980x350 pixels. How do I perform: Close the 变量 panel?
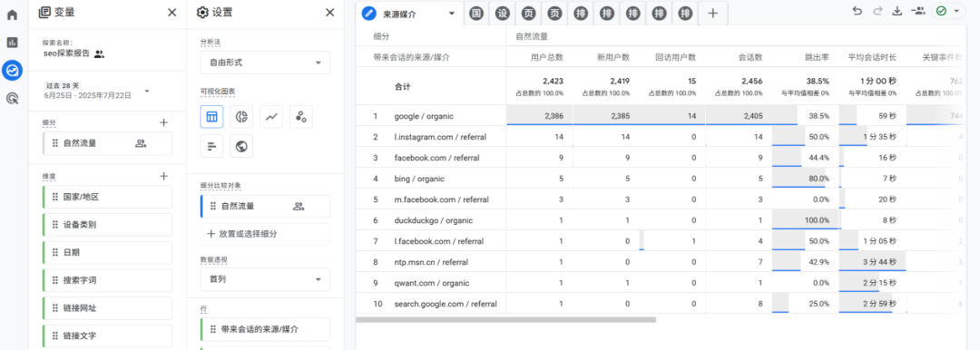[x=171, y=13]
